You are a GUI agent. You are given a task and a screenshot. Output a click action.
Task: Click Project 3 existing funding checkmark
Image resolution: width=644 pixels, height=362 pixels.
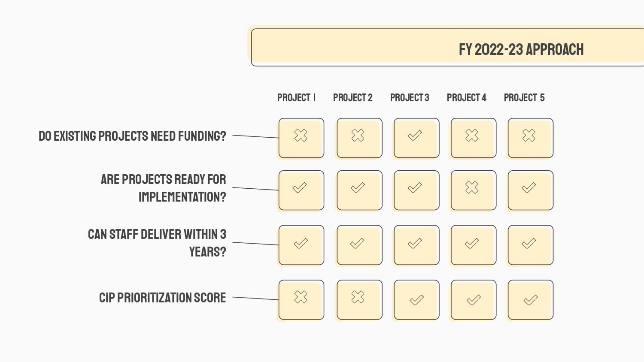click(415, 136)
